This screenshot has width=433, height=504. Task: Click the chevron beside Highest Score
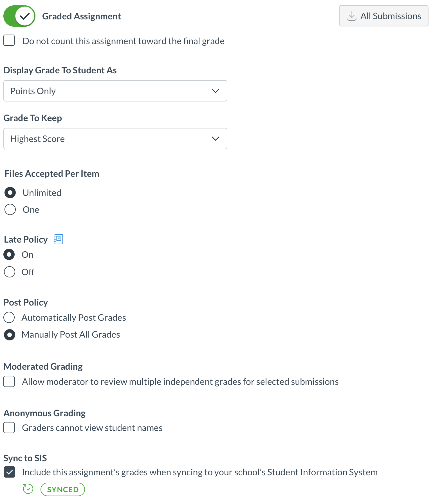[x=215, y=139]
